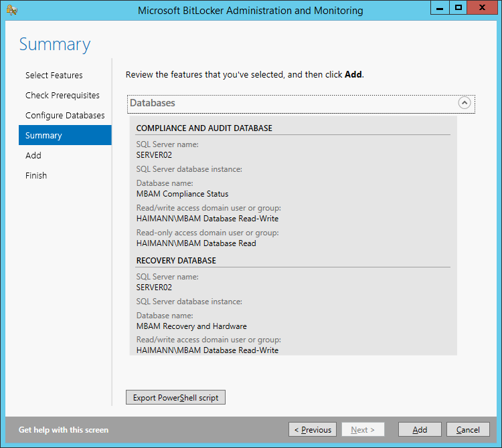Select the Summary step in sidebar
Image resolution: width=502 pixels, height=448 pixels.
65,135
